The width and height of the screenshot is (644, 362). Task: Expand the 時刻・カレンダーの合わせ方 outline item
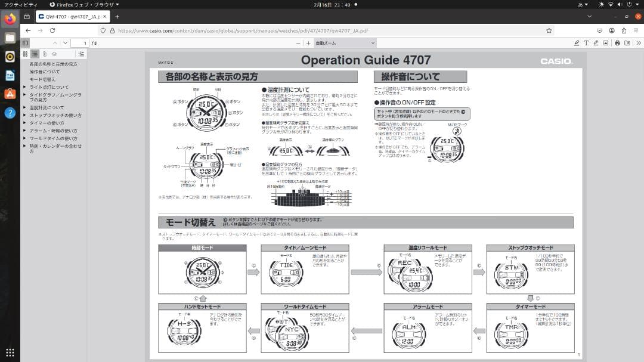(x=24, y=146)
